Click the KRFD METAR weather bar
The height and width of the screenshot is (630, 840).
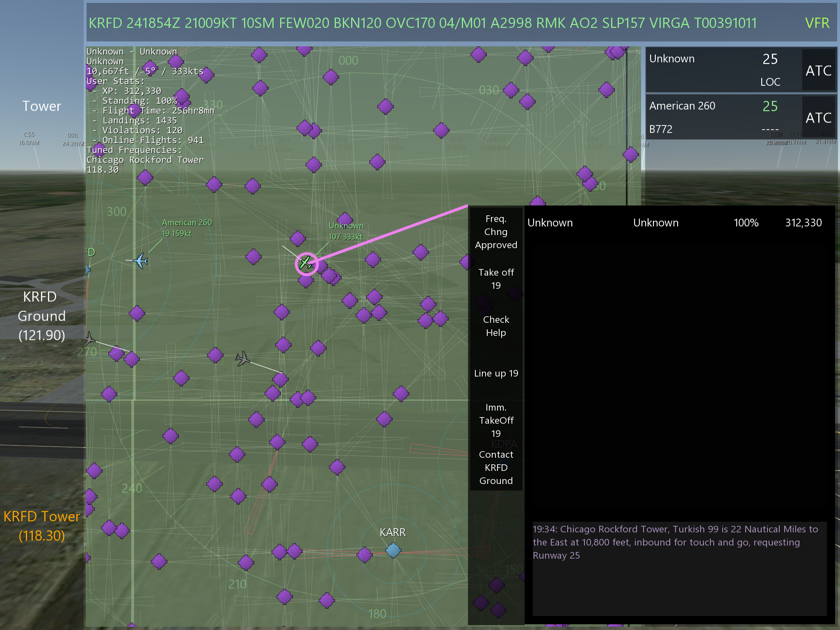tap(422, 23)
